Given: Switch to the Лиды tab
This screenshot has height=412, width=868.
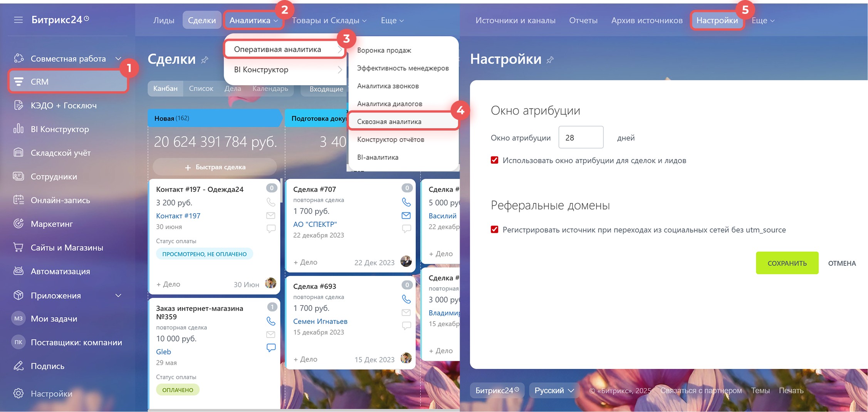Looking at the screenshot, I should tap(164, 20).
